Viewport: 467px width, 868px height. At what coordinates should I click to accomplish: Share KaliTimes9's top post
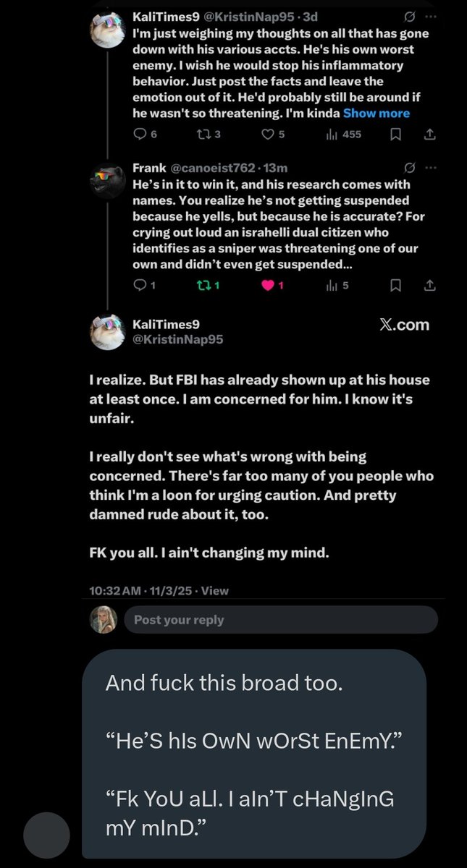429,134
